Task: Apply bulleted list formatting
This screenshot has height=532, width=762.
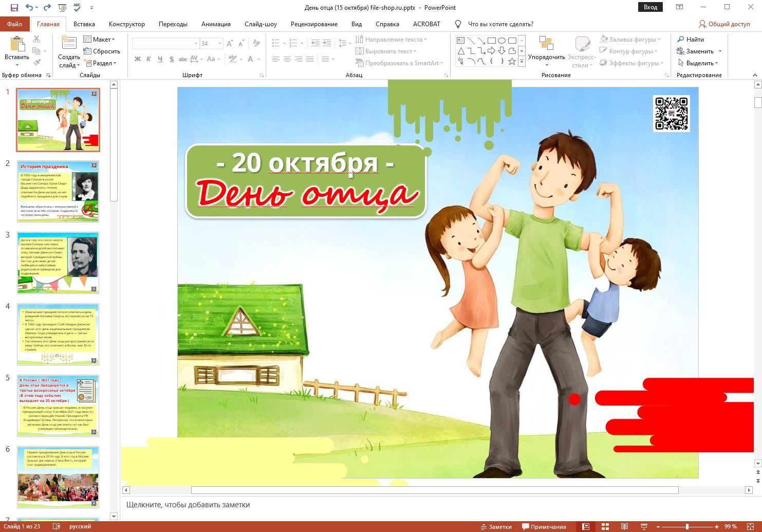Action: pos(278,43)
